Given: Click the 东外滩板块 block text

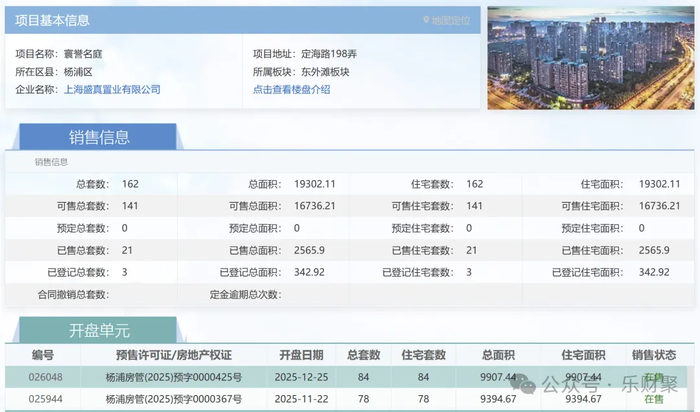Looking at the screenshot, I should tap(325, 72).
